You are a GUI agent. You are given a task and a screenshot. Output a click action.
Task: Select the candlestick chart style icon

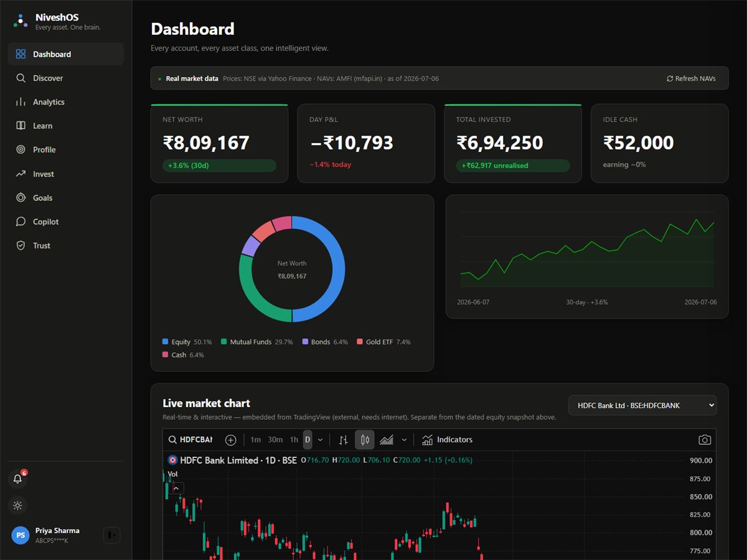coord(365,440)
